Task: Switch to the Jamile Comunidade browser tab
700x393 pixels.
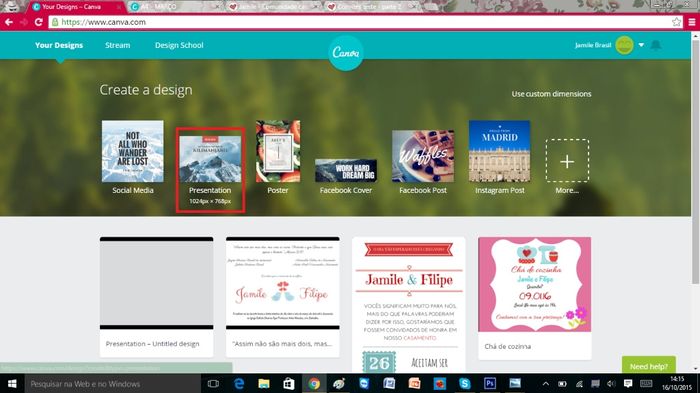Action: [x=273, y=7]
